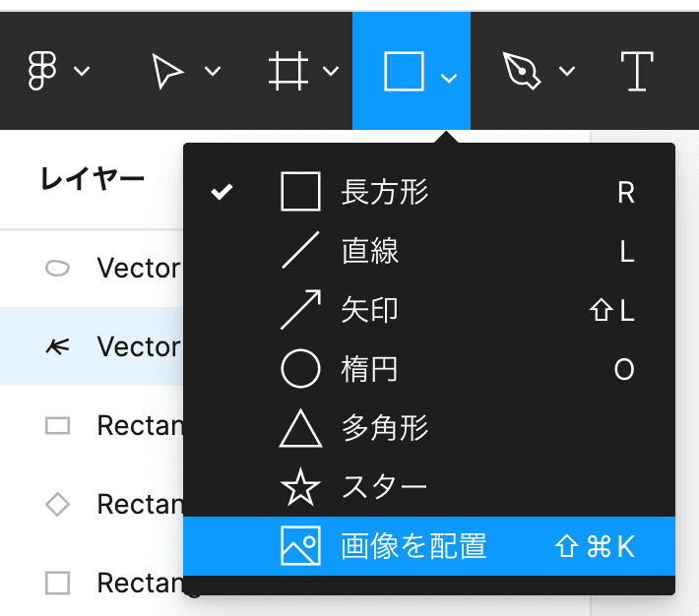The image size is (699, 616).
Task: Click the Rectangle shape tool icon
Action: pyautogui.click(x=404, y=71)
